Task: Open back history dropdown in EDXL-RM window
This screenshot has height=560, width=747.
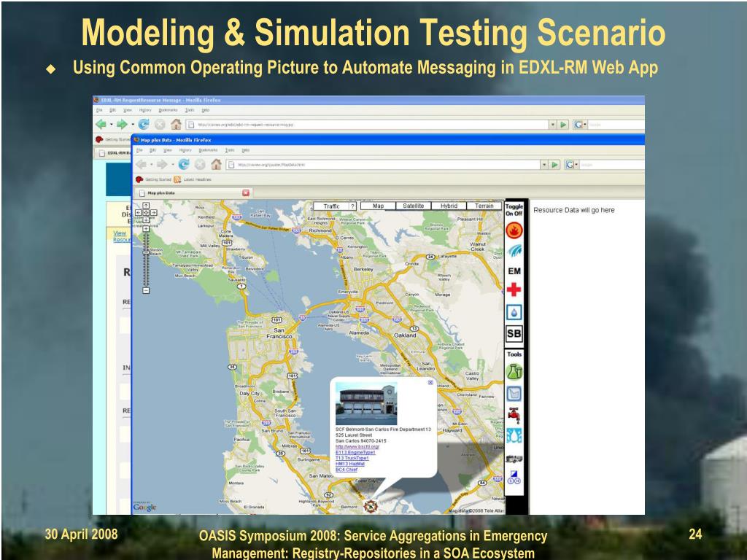Action: point(111,124)
